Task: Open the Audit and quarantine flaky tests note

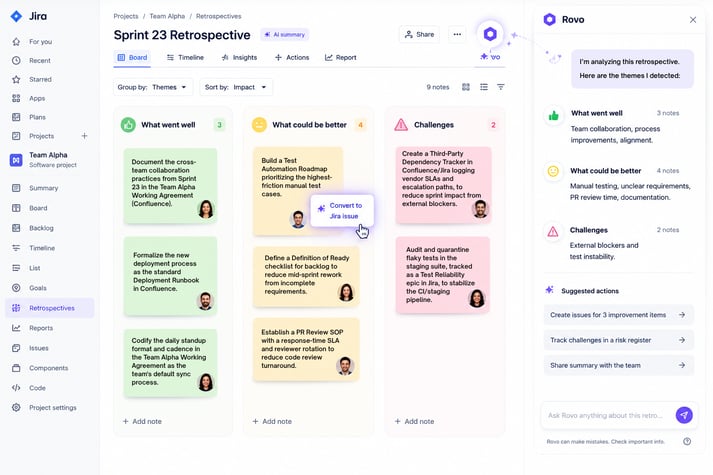Action: tap(443, 275)
